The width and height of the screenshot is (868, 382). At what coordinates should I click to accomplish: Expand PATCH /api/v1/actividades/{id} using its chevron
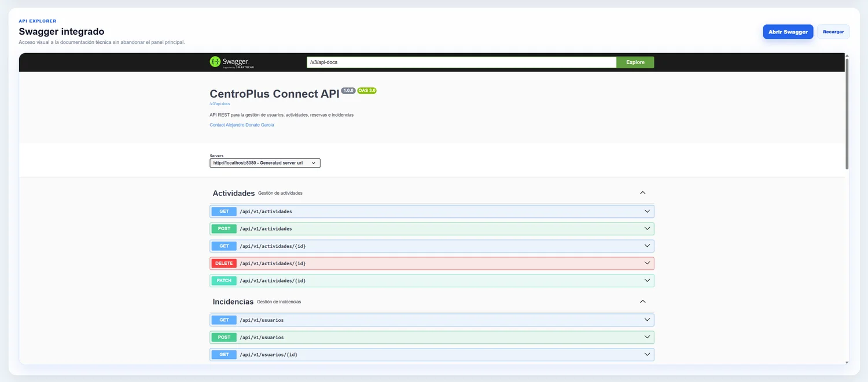tap(648, 281)
